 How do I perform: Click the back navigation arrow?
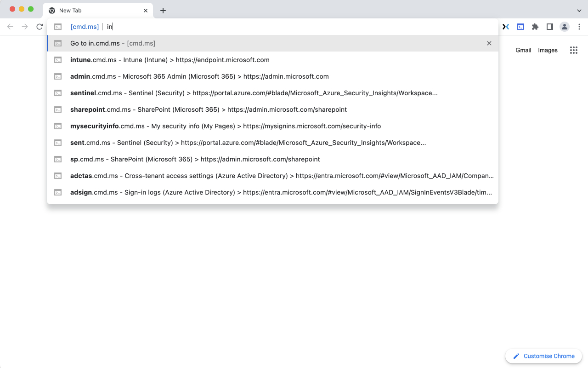(10, 27)
